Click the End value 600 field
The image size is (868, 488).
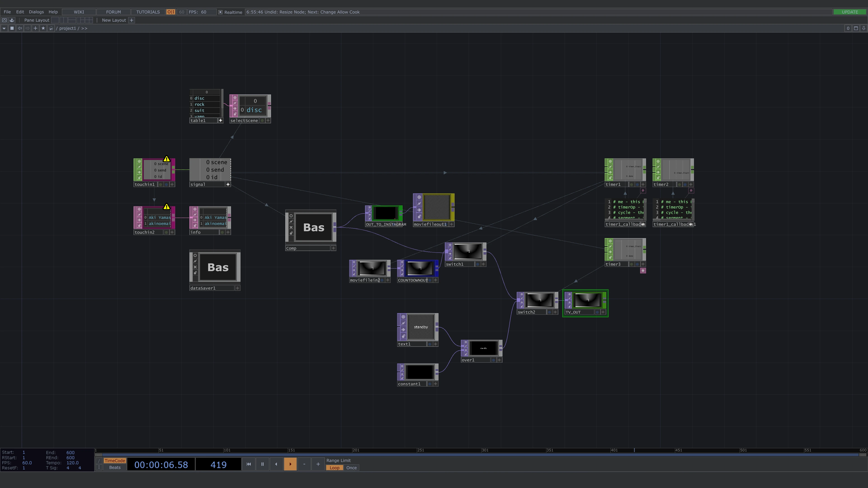tap(70, 453)
